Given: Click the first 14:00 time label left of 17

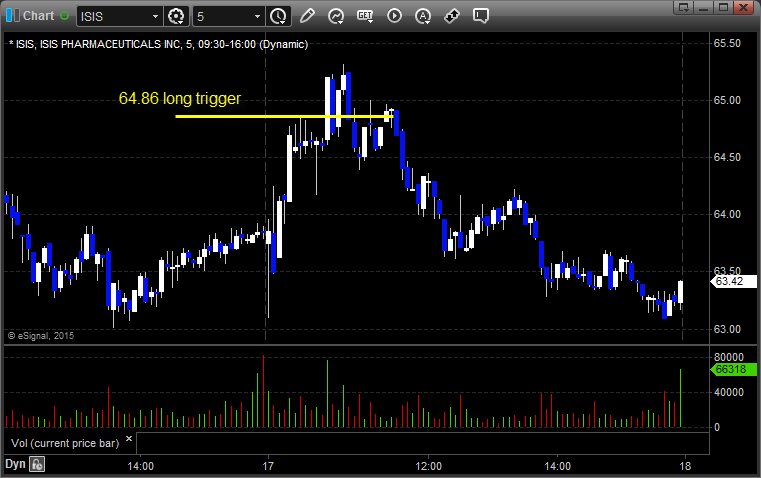Looking at the screenshot, I should click(140, 466).
